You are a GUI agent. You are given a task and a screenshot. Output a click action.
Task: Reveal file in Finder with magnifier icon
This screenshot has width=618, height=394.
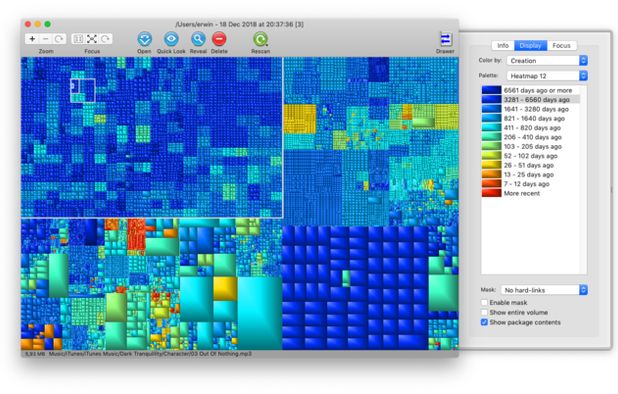point(198,39)
